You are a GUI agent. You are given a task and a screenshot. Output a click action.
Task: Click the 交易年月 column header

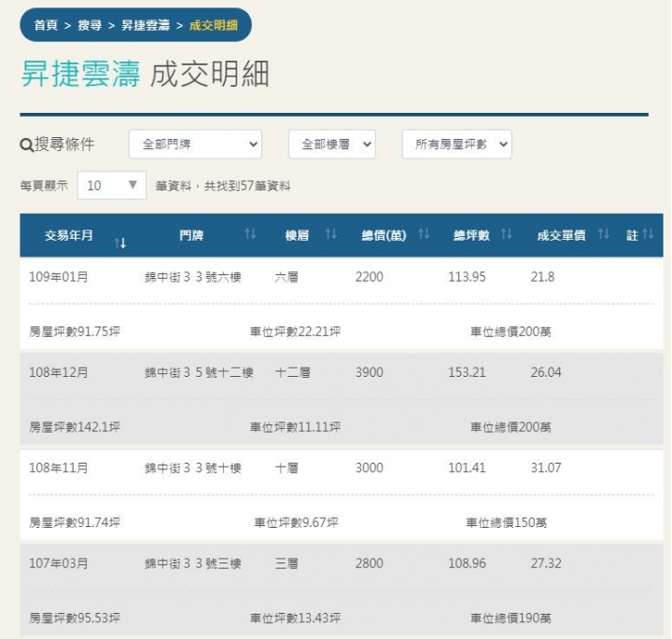click(x=68, y=235)
